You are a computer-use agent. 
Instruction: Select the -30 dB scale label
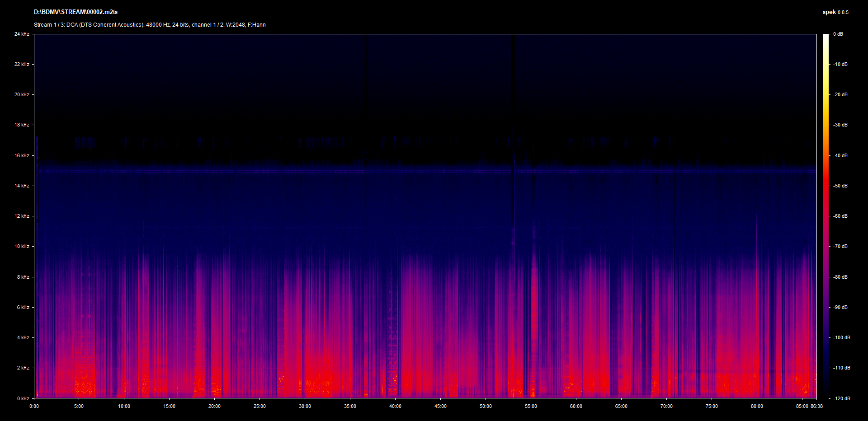[x=840, y=125]
